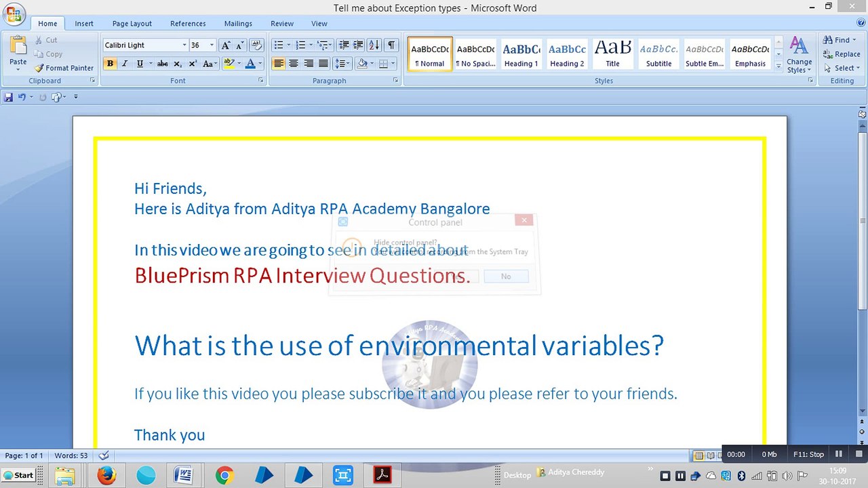
Task: Save document from Quick Access Toolbar
Action: pyautogui.click(x=8, y=97)
